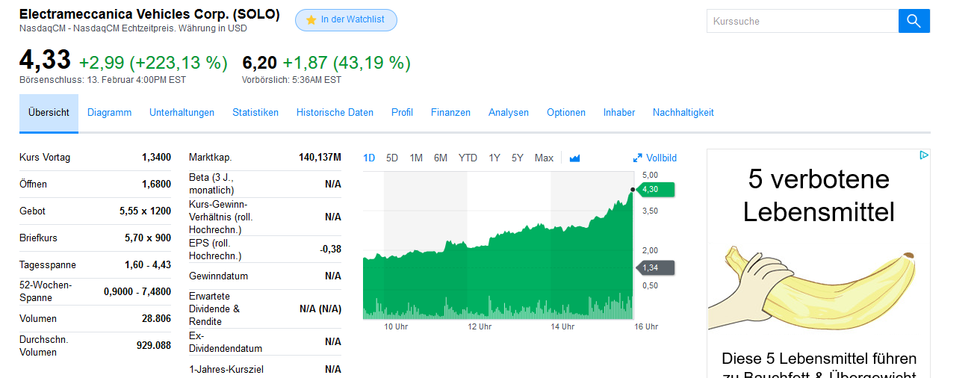Click the banana advertisement image
The height and width of the screenshot is (378, 980).
click(819, 284)
